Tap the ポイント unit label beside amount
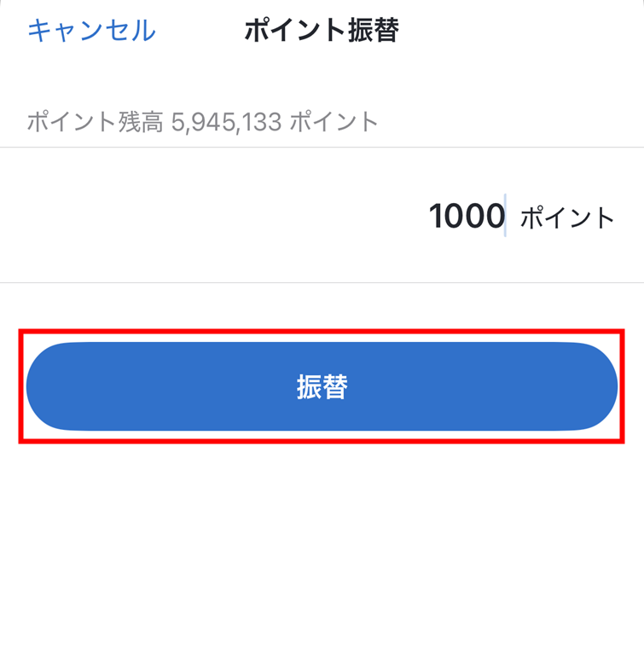The height and width of the screenshot is (655, 644). click(567, 217)
